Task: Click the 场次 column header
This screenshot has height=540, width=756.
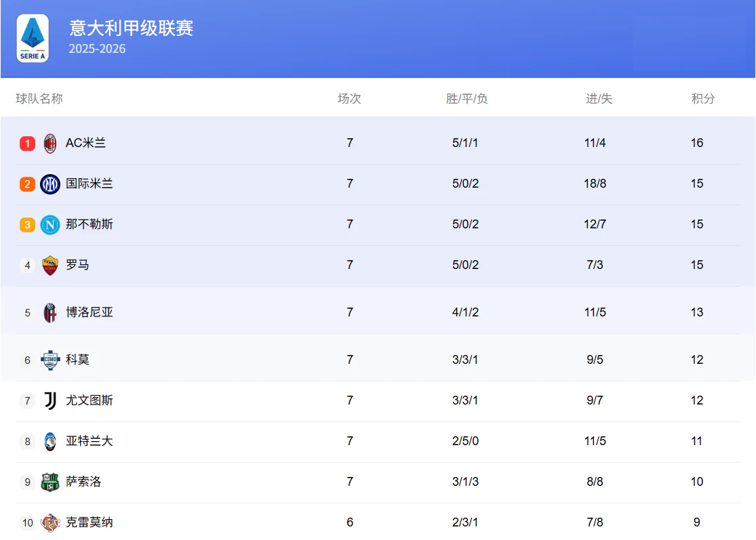Action: click(349, 99)
